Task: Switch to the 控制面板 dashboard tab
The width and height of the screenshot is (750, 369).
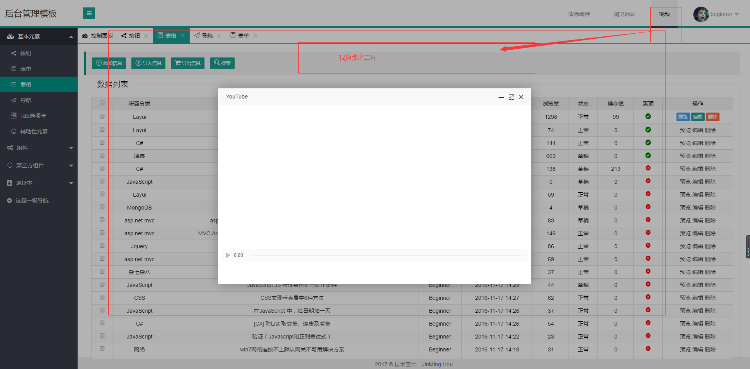Action: click(x=98, y=35)
